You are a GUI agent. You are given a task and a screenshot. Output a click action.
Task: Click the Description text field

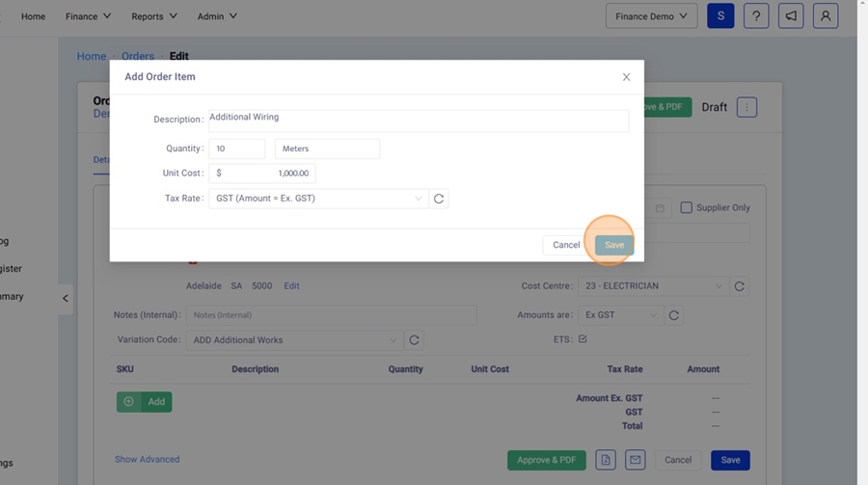(419, 120)
